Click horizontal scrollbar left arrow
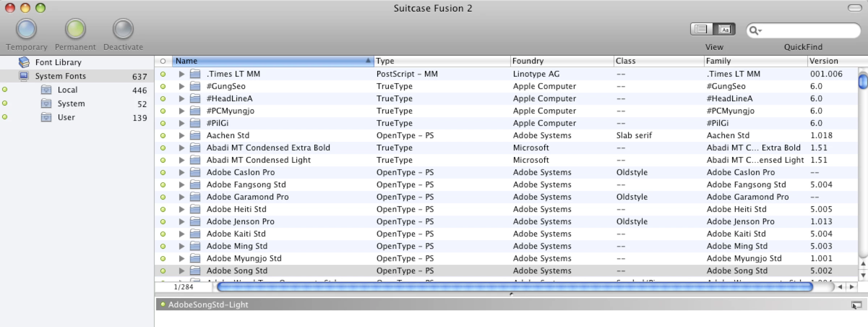This screenshot has height=327, width=868. [x=840, y=287]
